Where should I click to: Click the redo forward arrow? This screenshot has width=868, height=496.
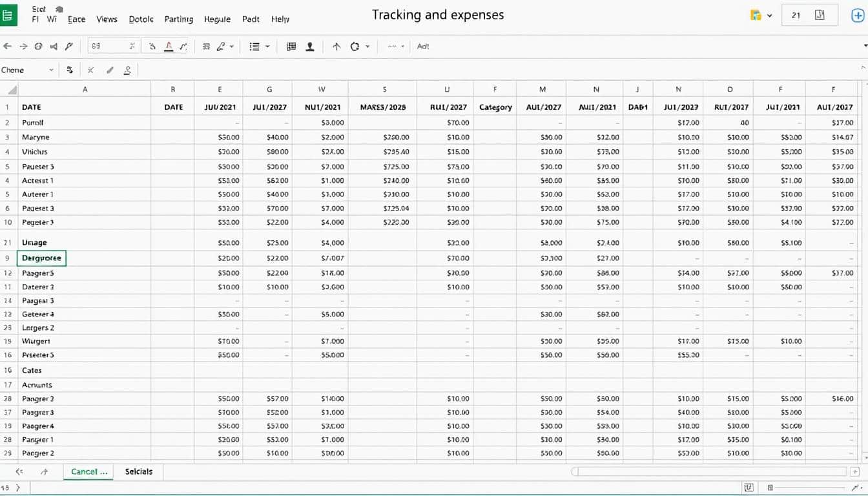click(x=23, y=46)
